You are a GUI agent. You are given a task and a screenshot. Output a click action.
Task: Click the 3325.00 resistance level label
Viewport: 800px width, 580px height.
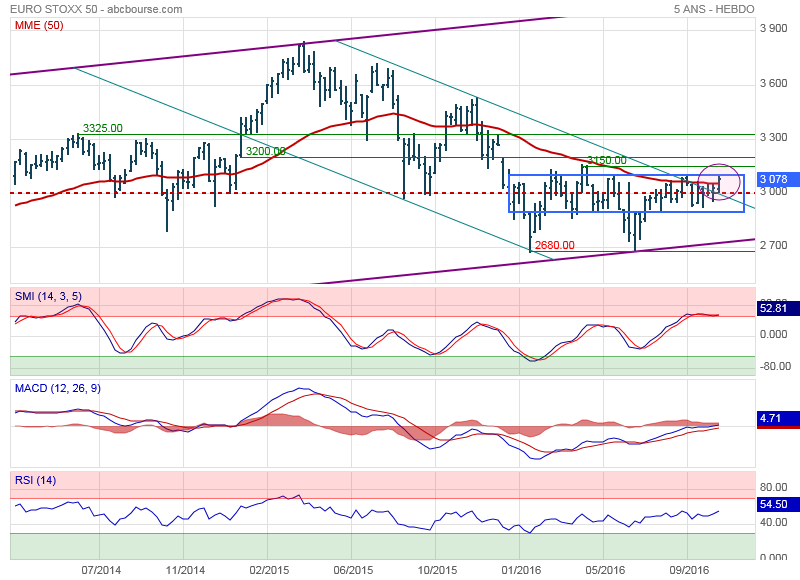point(103,128)
